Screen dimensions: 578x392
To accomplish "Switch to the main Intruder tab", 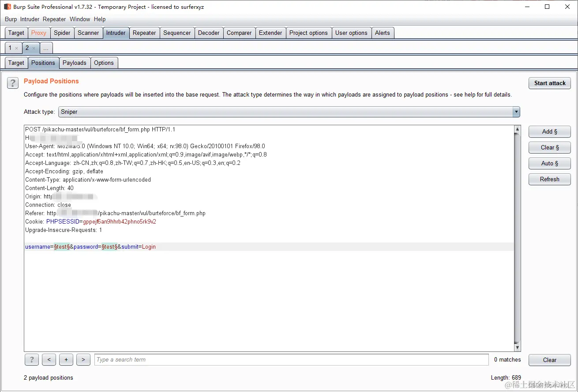I will 116,33.
